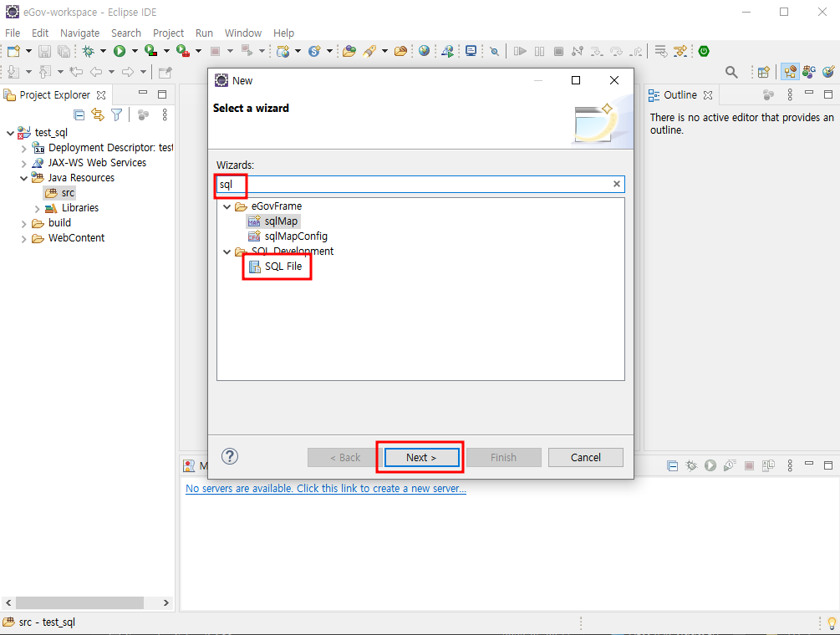Click the Start server play icon
This screenshot has width=840, height=635.
pyautogui.click(x=710, y=465)
